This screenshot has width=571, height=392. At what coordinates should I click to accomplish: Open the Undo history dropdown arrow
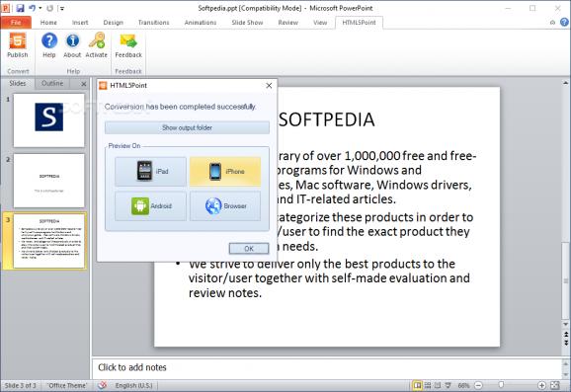tap(41, 8)
